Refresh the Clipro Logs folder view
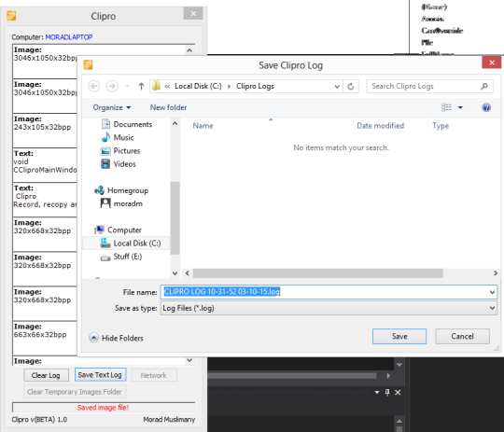The height and width of the screenshot is (432, 504). 351,86
